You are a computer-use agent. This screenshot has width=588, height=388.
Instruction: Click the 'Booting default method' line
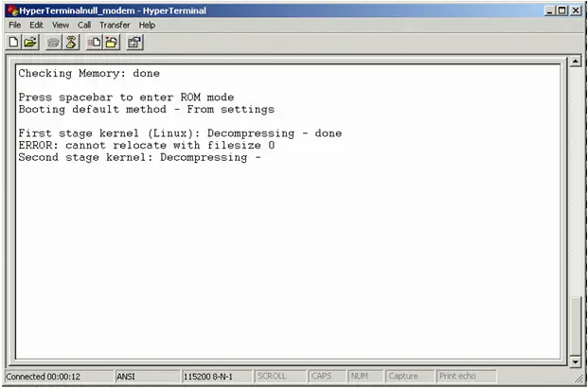[x=147, y=109]
